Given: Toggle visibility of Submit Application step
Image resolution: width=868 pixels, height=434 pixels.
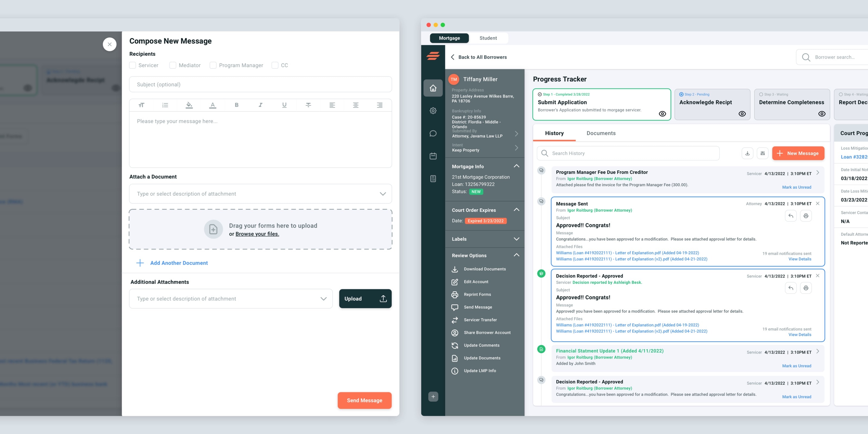Looking at the screenshot, I should [662, 114].
